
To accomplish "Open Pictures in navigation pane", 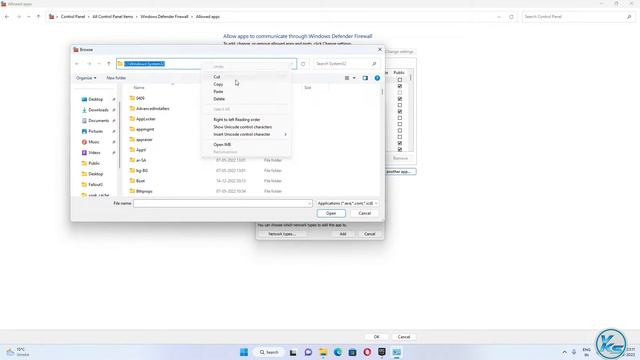I will pyautogui.click(x=96, y=131).
